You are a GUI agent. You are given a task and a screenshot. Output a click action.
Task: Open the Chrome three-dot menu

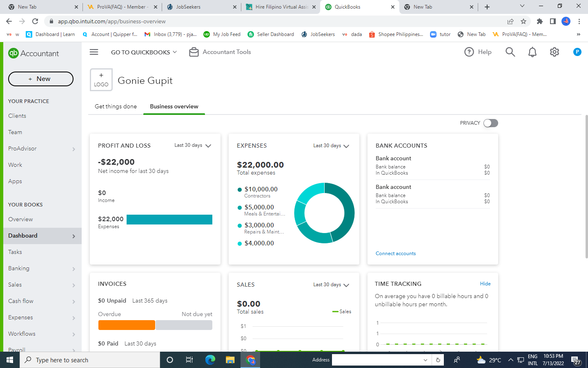pyautogui.click(x=579, y=21)
